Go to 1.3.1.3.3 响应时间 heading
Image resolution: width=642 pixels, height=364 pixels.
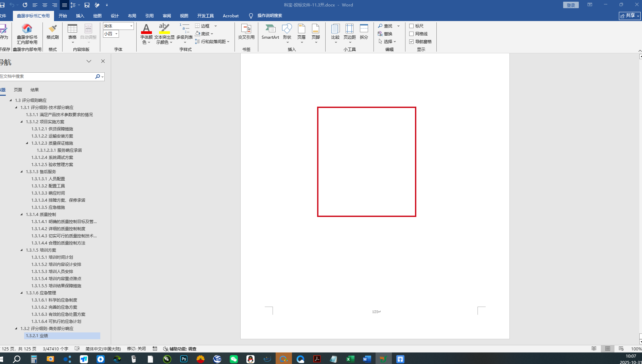coord(48,193)
